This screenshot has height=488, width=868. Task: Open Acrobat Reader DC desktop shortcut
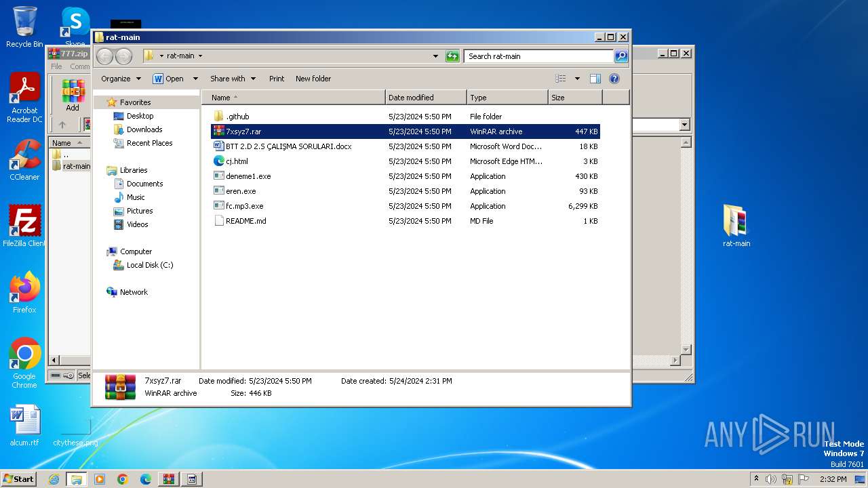coord(24,98)
